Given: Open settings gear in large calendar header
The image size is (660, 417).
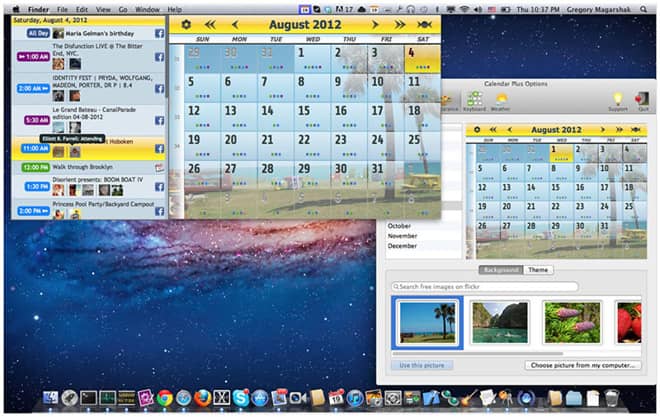Looking at the screenshot, I should click(x=186, y=24).
